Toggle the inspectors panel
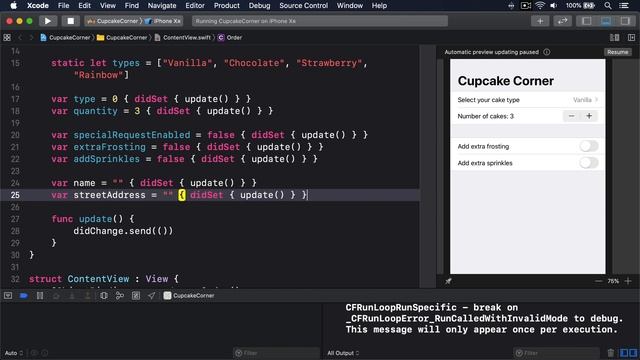 click(x=625, y=21)
